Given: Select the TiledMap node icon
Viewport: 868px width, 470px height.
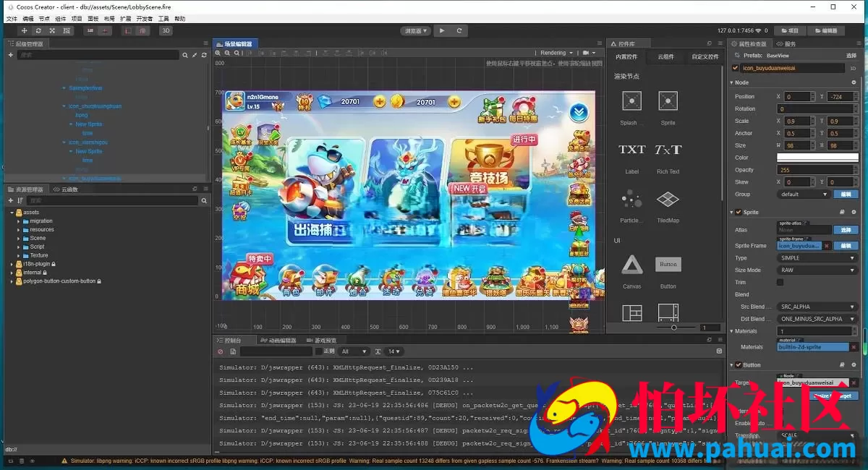Looking at the screenshot, I should (668, 199).
